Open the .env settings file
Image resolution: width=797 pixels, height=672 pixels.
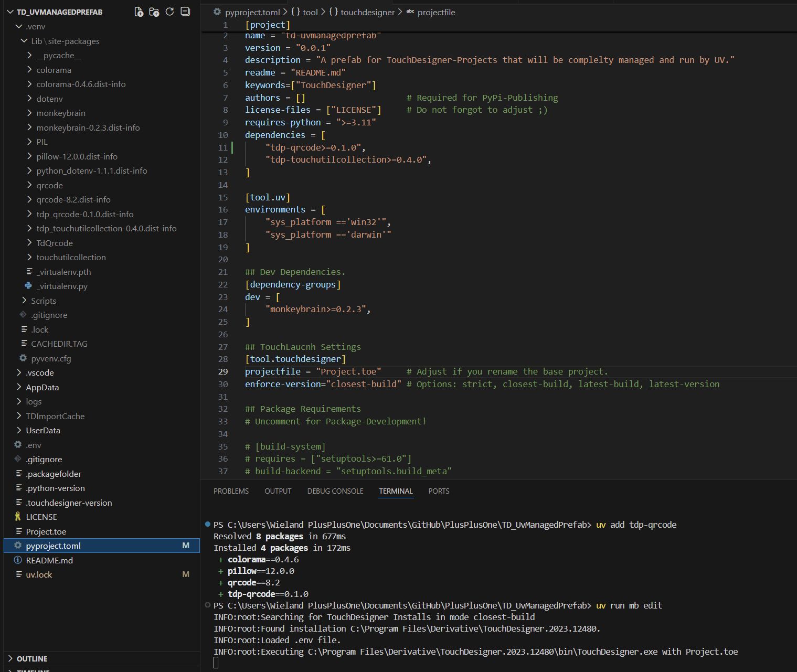[34, 445]
